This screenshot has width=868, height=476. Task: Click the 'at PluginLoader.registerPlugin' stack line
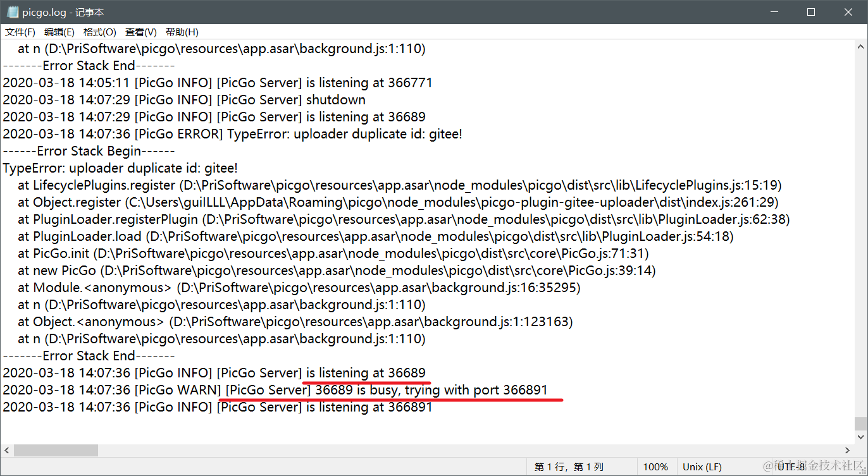[404, 219]
